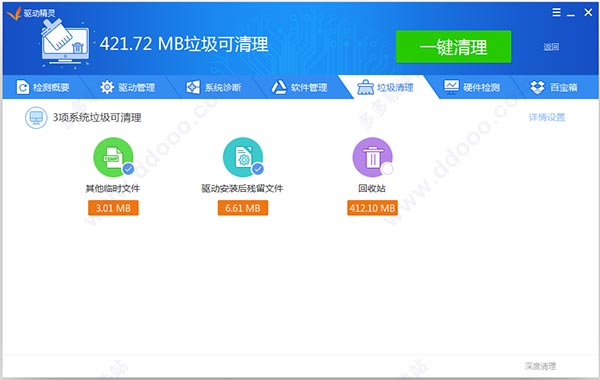Click the teal 驱动安装后残留文件 icon
Viewport: 600px width, 380px height.
click(x=243, y=157)
